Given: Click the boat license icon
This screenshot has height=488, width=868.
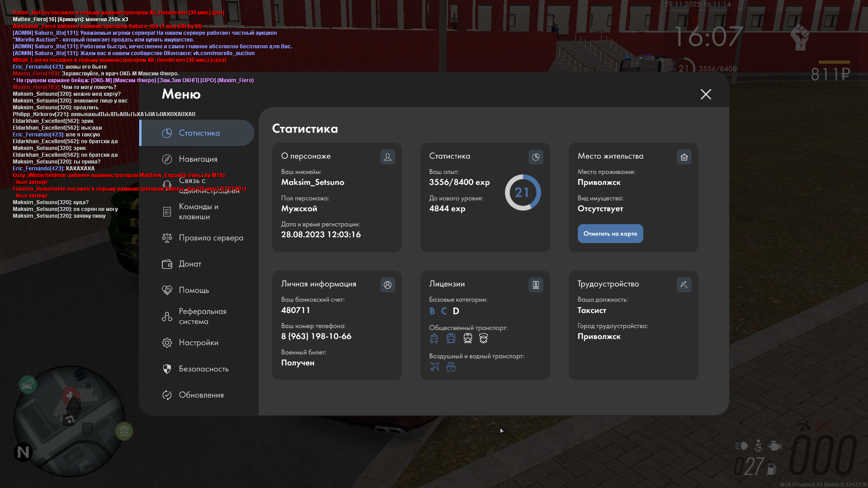Looking at the screenshot, I should 451,367.
